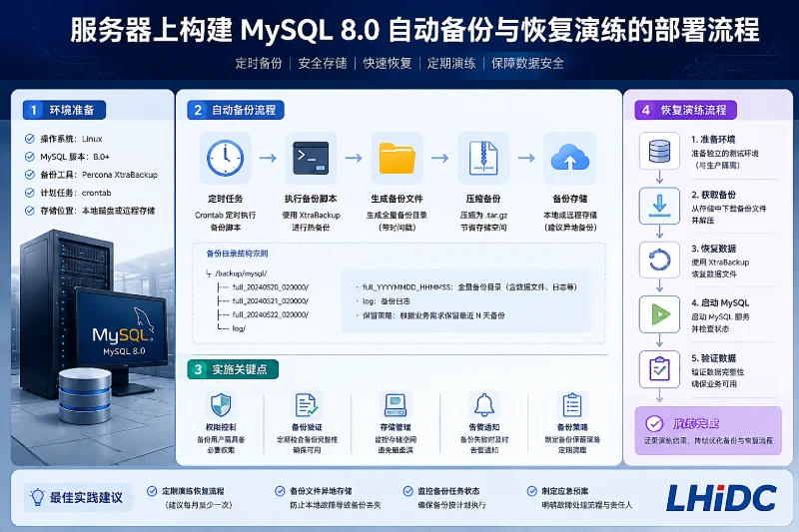Click the 演练完成 banner title
The height and width of the screenshot is (532, 799).
click(695, 423)
